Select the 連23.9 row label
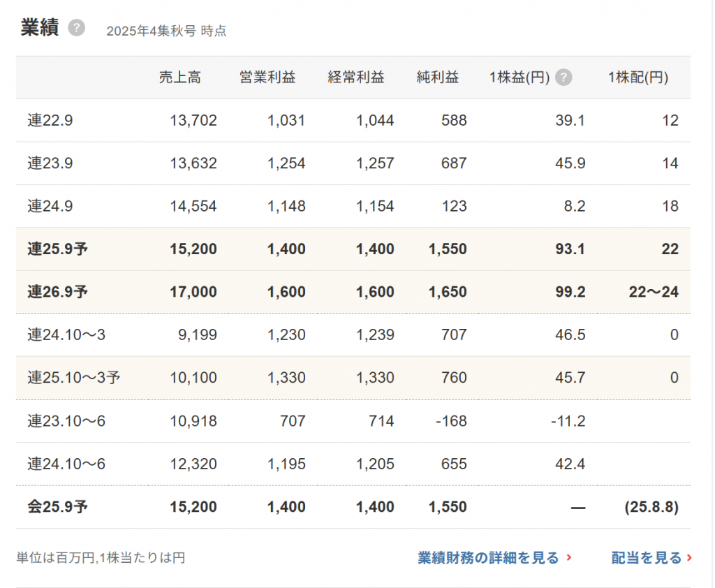The width and height of the screenshot is (715, 588). pos(50,163)
